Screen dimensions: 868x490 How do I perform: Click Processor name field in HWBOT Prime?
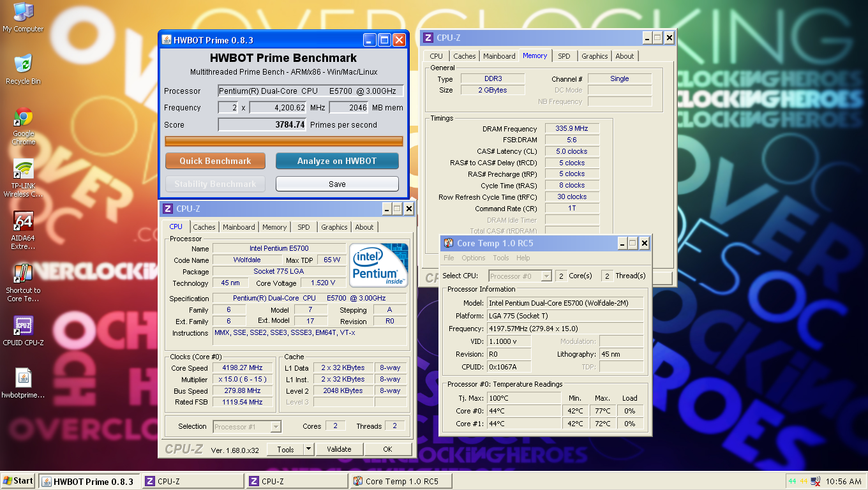pos(311,91)
